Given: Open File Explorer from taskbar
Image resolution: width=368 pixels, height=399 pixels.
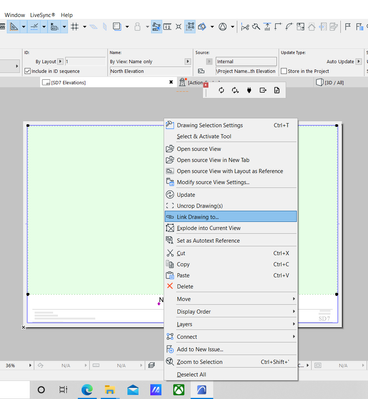Looking at the screenshot, I should tap(110, 389).
